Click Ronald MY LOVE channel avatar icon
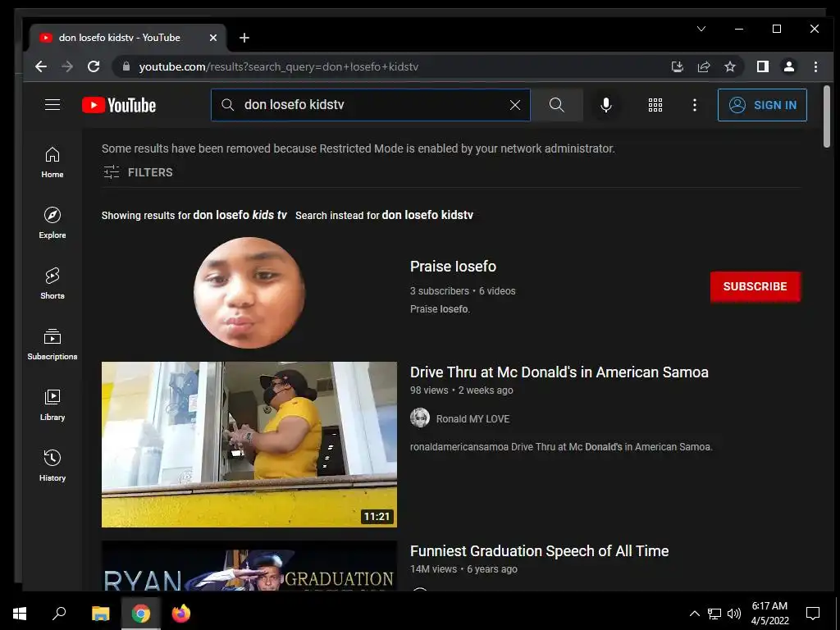840x630 pixels. pyautogui.click(x=420, y=418)
